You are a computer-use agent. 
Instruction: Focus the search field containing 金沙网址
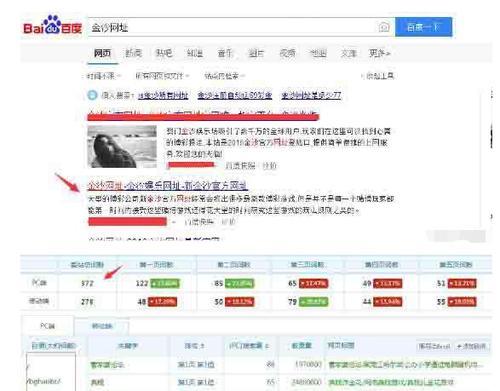pos(232,27)
